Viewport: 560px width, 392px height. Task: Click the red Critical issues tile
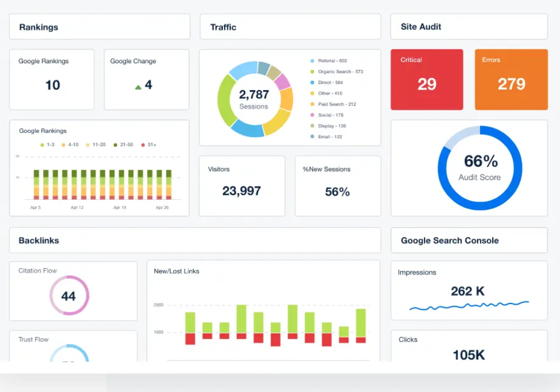pos(427,80)
